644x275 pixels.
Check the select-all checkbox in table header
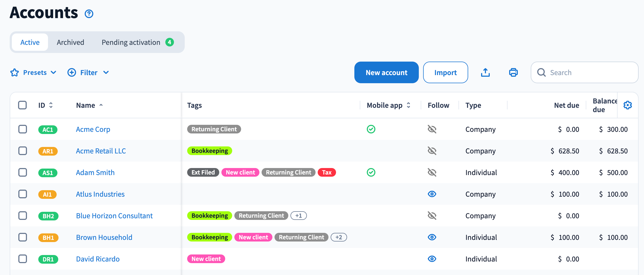tap(22, 105)
